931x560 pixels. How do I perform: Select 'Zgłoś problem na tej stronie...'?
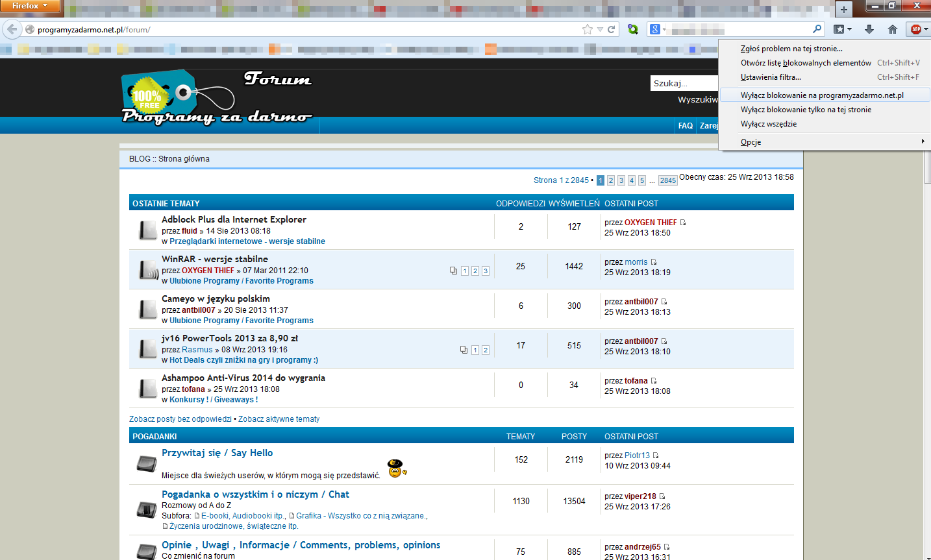(x=791, y=49)
